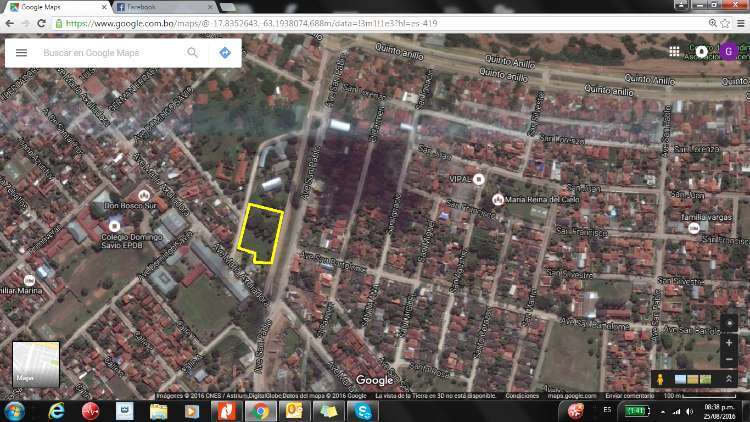The image size is (750, 422).
Task: Click the Buscar en Google Maps field
Action: (120, 53)
